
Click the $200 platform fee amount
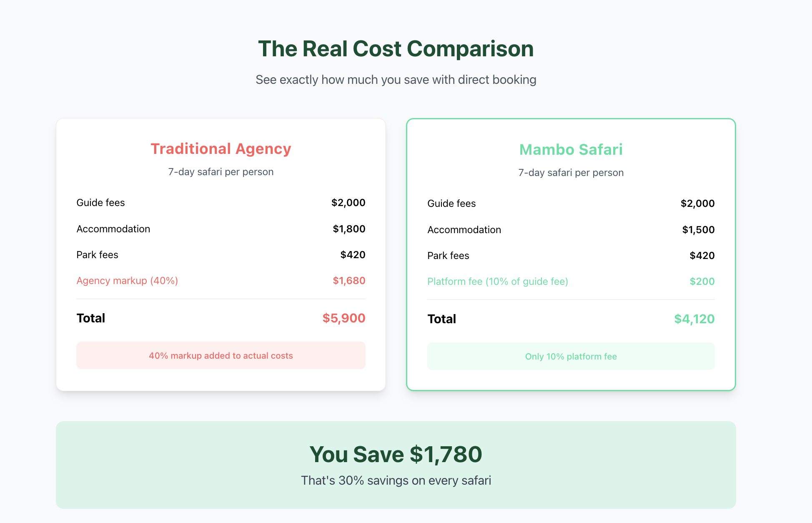point(702,282)
